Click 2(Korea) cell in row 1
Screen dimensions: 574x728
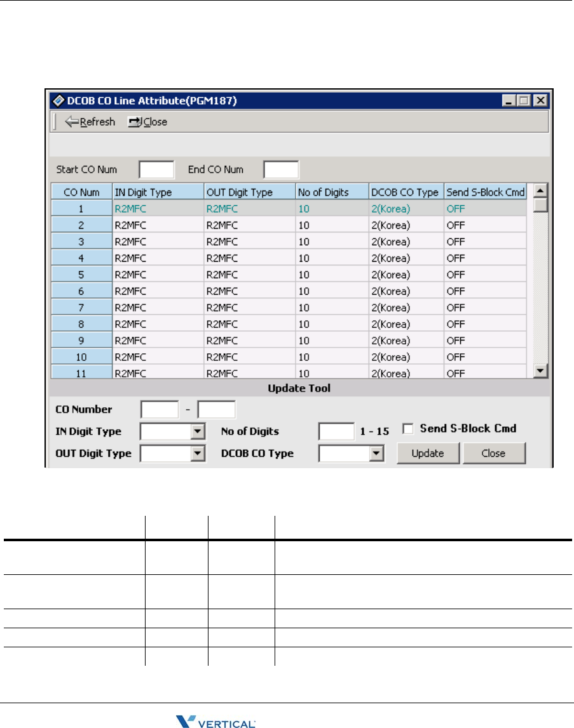407,208
